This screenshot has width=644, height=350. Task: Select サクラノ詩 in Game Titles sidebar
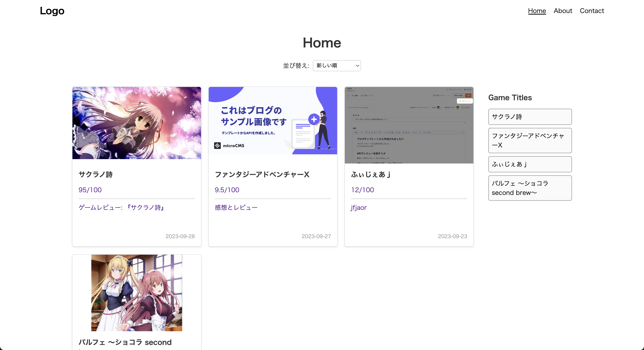point(530,117)
